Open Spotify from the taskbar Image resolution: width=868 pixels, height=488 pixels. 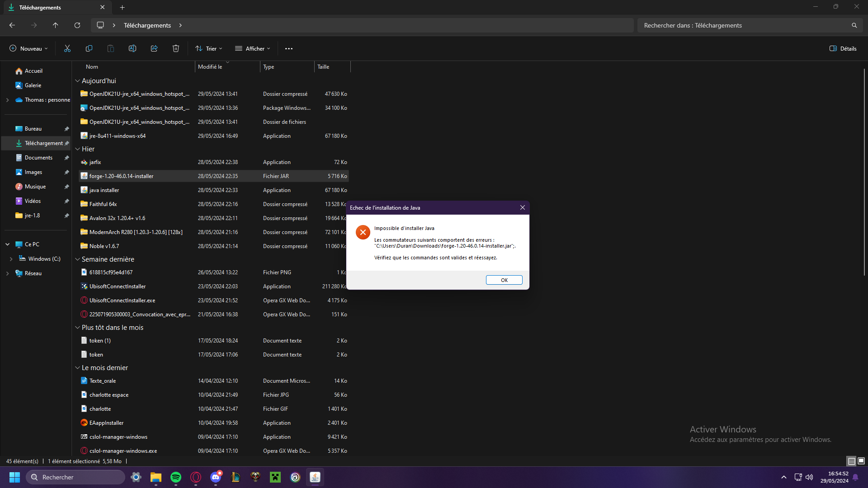pyautogui.click(x=176, y=477)
